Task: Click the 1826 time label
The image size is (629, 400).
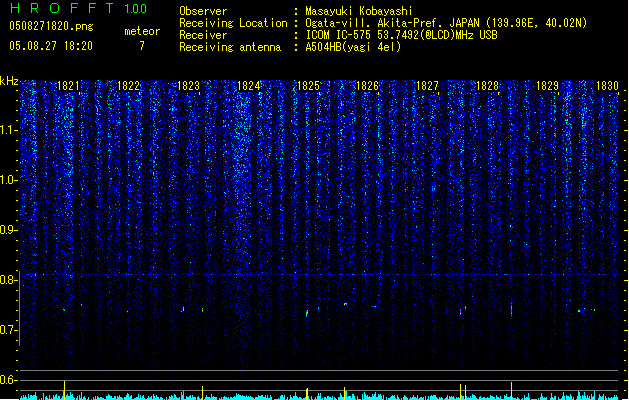Action: (367, 86)
